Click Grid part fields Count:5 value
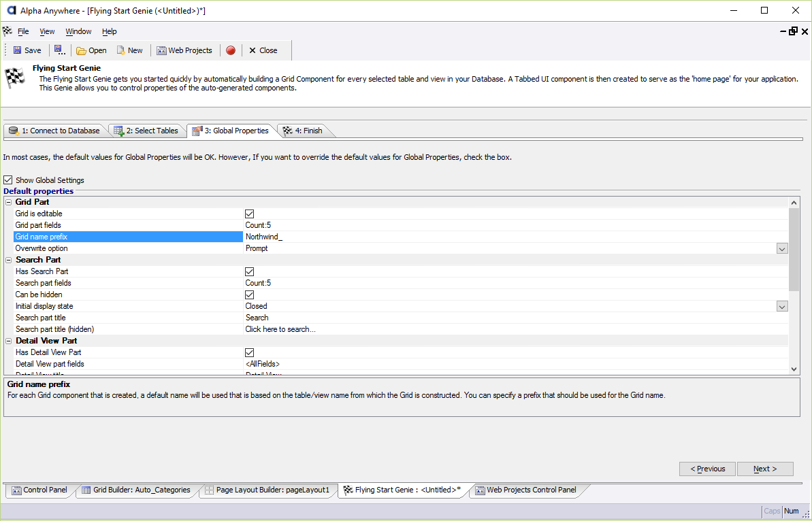The width and height of the screenshot is (812, 521). pyautogui.click(x=258, y=226)
